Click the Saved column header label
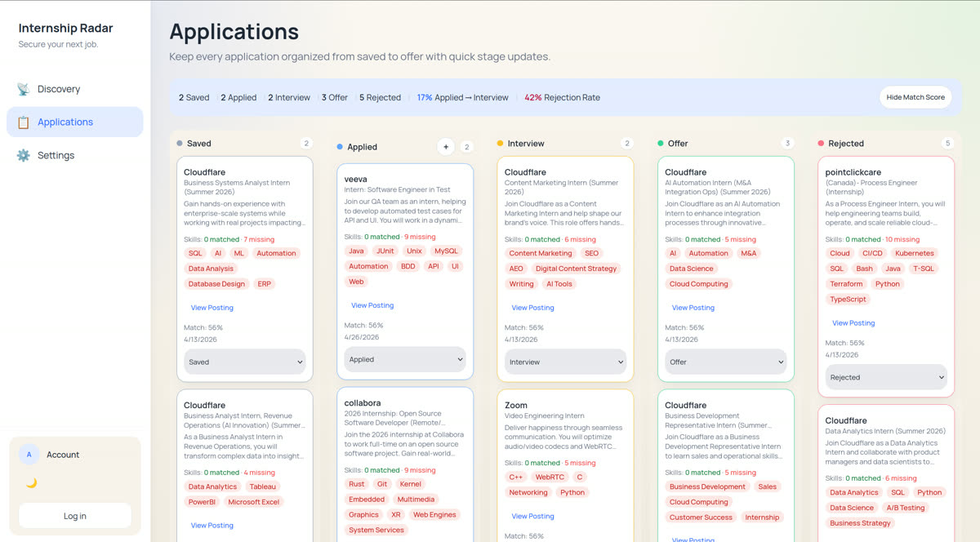This screenshot has height=542, width=980. point(199,144)
